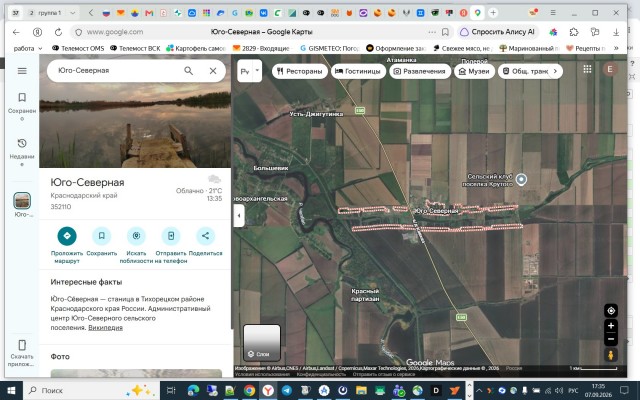This screenshot has height=400, width=640.
Task: Click Отправить на телефон icon
Action: 171,236
